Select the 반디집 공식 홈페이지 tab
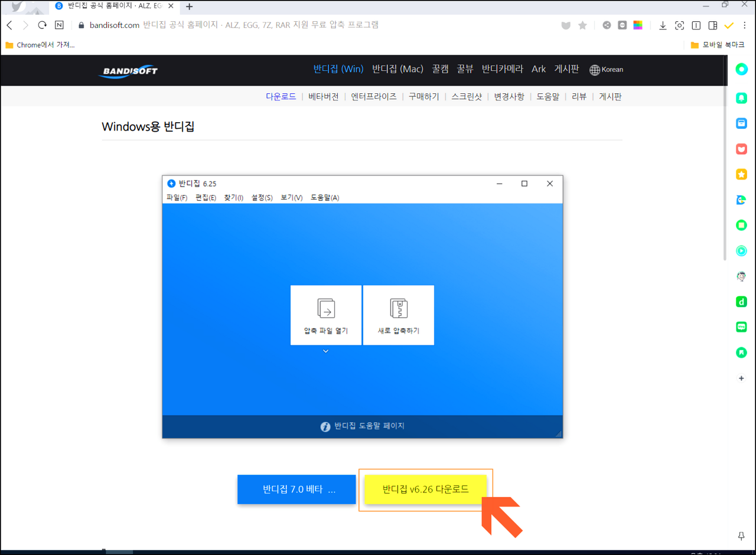756x555 pixels. (115, 6)
